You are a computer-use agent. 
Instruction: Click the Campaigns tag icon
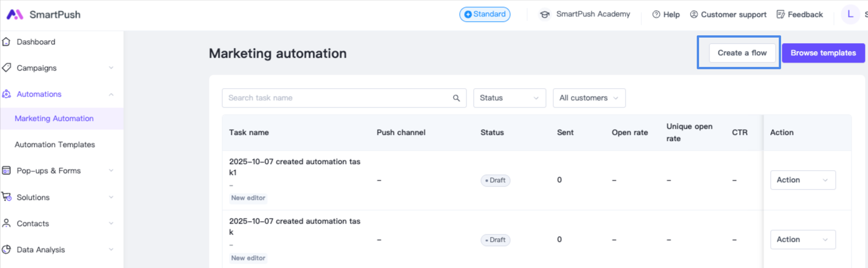pos(7,68)
